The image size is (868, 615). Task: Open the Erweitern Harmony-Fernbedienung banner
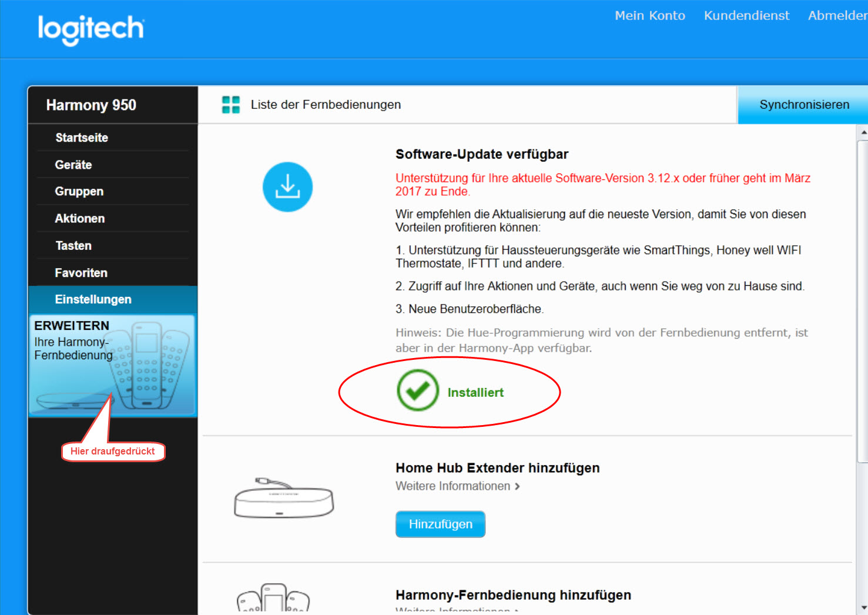click(112, 365)
